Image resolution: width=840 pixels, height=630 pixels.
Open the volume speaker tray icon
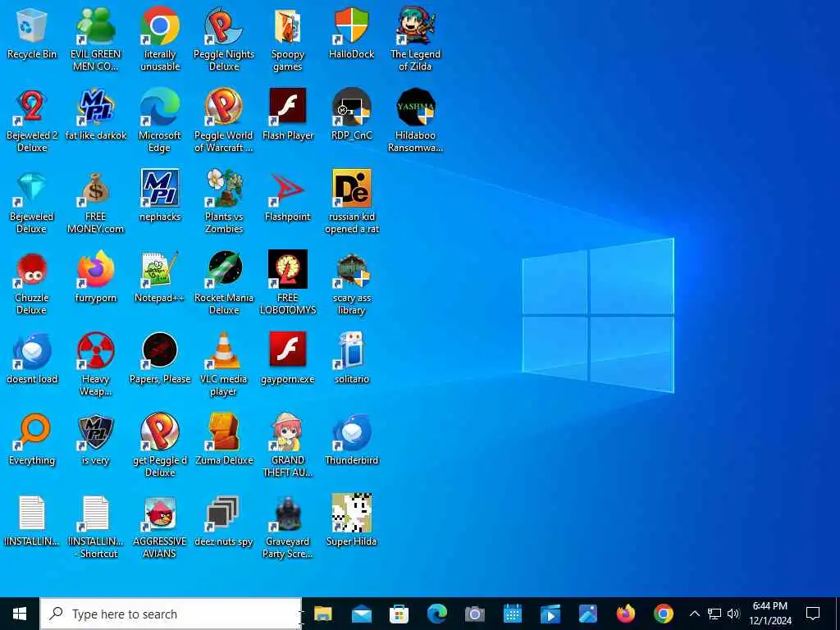pos(733,614)
